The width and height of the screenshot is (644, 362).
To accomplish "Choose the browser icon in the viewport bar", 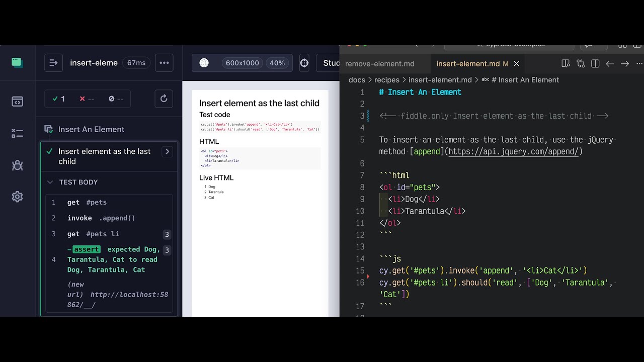I will [204, 63].
